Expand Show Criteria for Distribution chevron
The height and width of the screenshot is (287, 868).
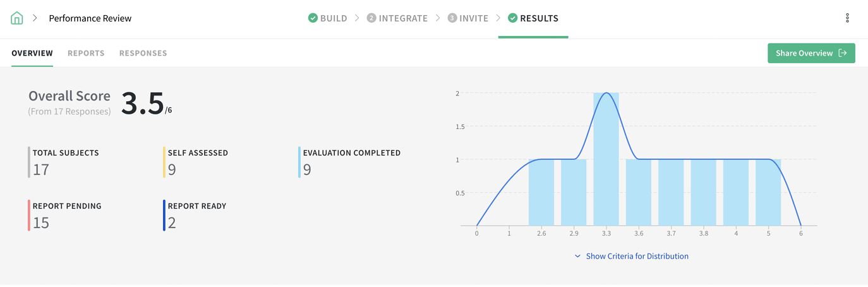click(x=577, y=257)
